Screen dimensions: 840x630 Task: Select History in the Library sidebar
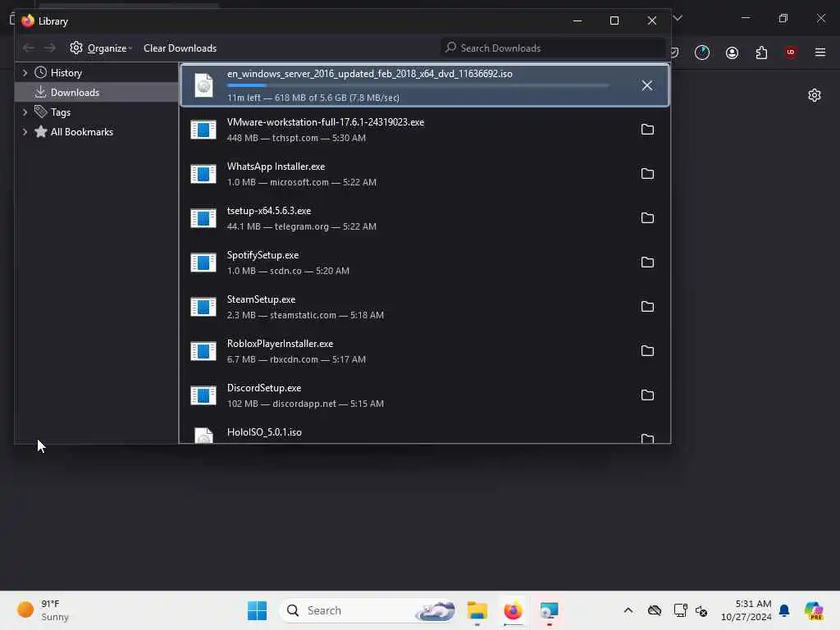[x=66, y=73]
